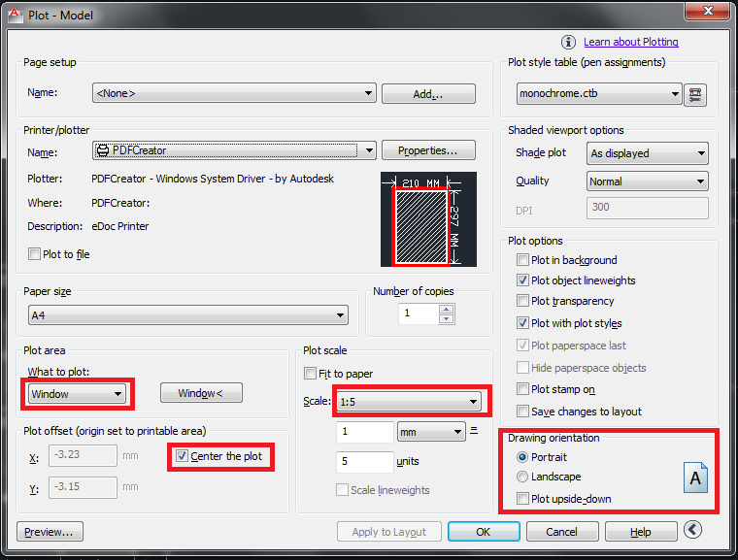Click the scale units field showing 5

(x=365, y=462)
